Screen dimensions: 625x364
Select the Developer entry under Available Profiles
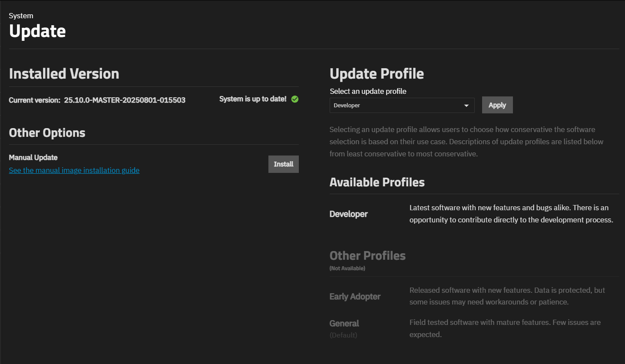[348, 214]
